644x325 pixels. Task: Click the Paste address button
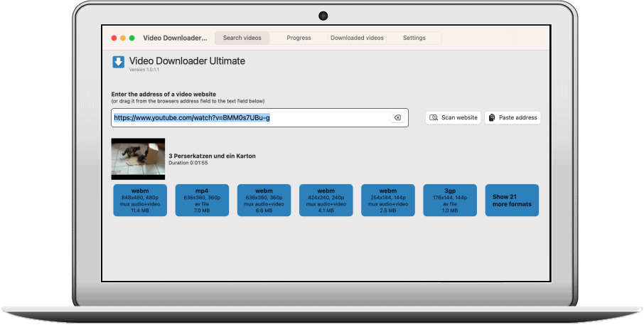(x=512, y=117)
